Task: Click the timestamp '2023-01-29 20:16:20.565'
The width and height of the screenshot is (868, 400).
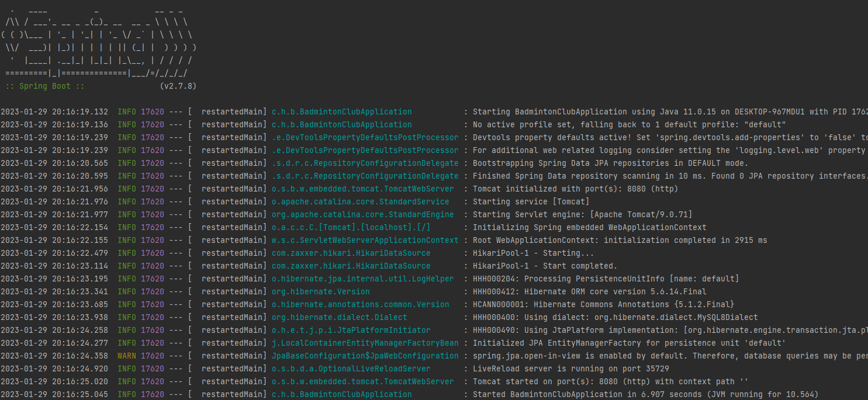Action: pos(54,163)
